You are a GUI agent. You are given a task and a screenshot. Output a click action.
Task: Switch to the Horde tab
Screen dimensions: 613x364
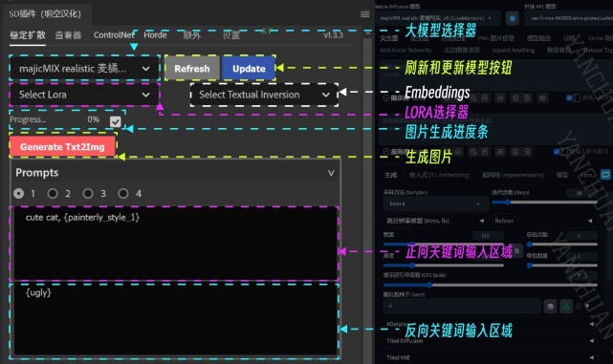click(155, 35)
